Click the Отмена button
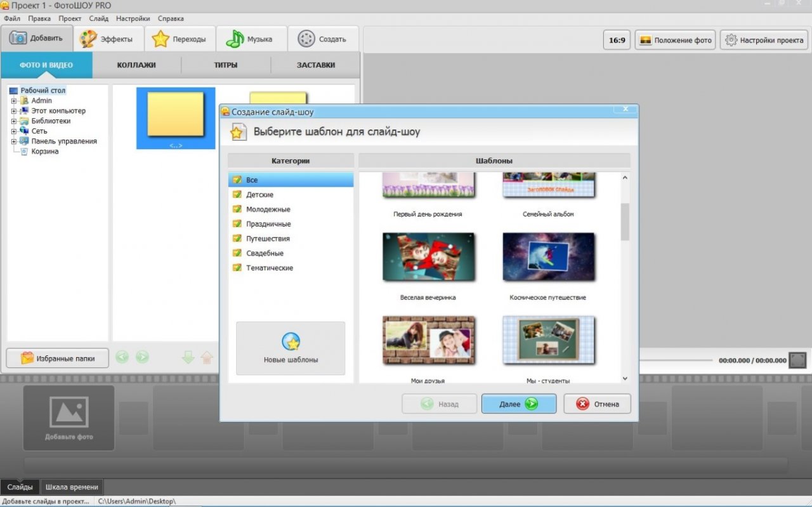The height and width of the screenshot is (507, 812). click(597, 404)
